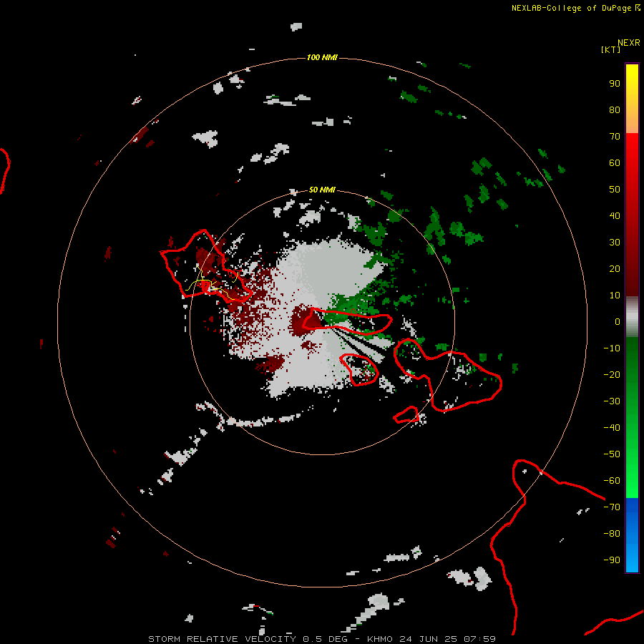Image resolution: width=644 pixels, height=644 pixels.
Task: Click the -80 knot value on scale
Action: click(x=612, y=534)
